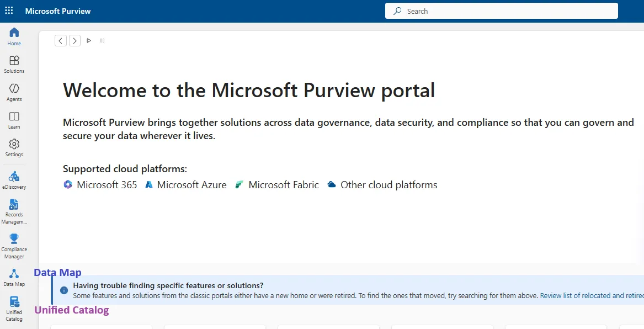
Task: Open eDiscovery from the sidebar
Action: point(14,181)
